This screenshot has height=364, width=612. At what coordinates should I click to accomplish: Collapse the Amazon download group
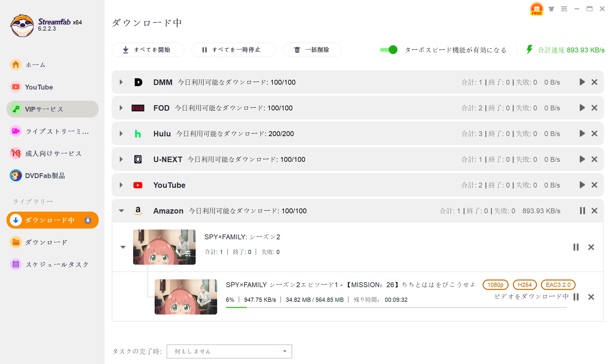click(x=121, y=211)
